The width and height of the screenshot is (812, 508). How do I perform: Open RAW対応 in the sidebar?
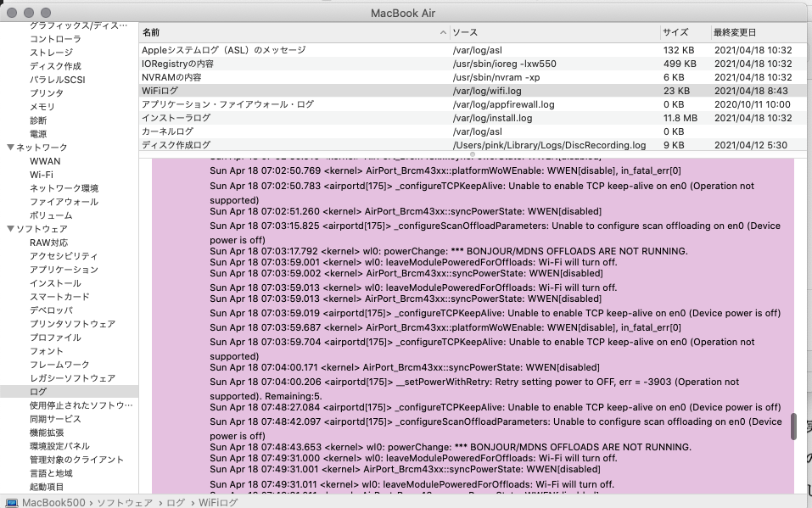pos(48,243)
